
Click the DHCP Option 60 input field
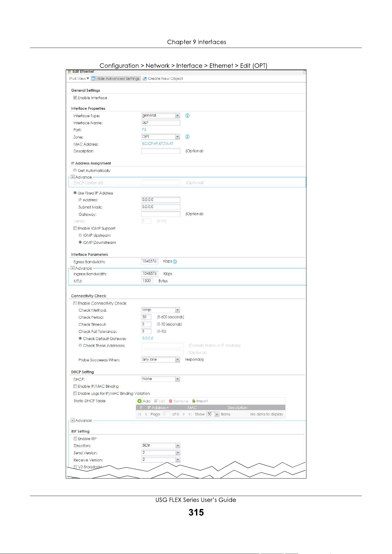click(161, 183)
